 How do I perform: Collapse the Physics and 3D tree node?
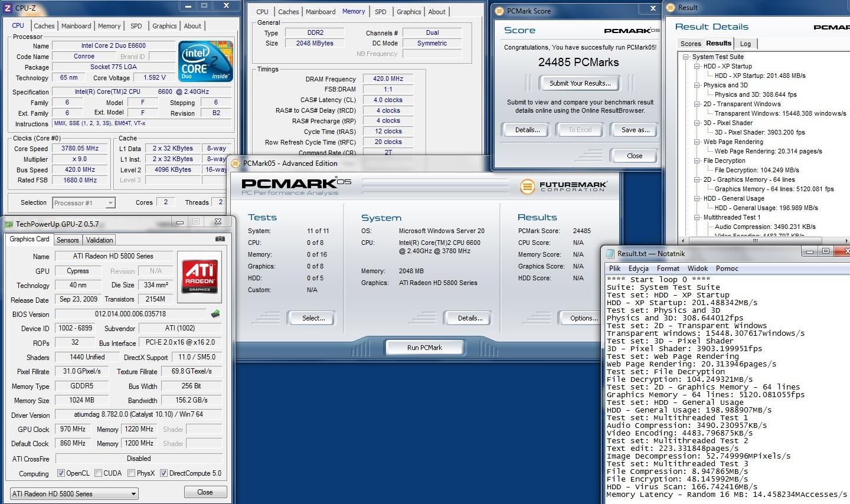click(x=697, y=86)
